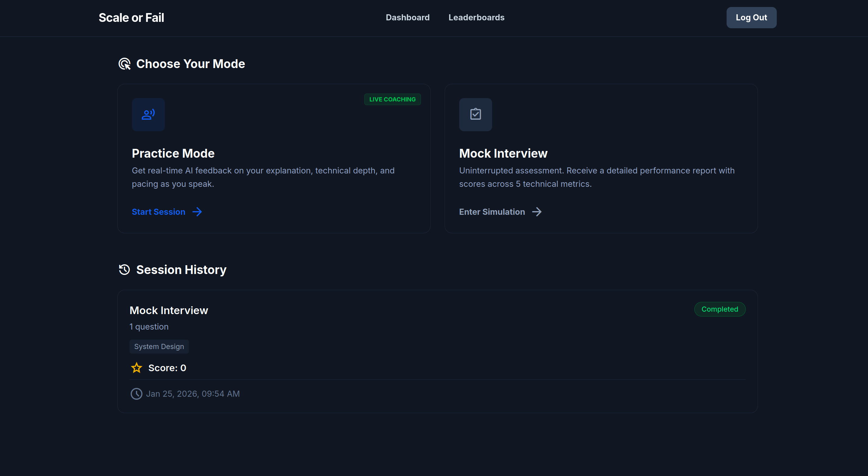Click the history clock icon beside Session History
868x476 pixels.
click(124, 270)
